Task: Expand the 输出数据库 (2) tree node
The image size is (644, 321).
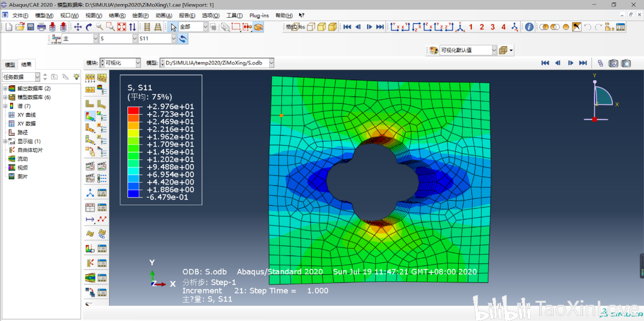Action: [x=5, y=88]
